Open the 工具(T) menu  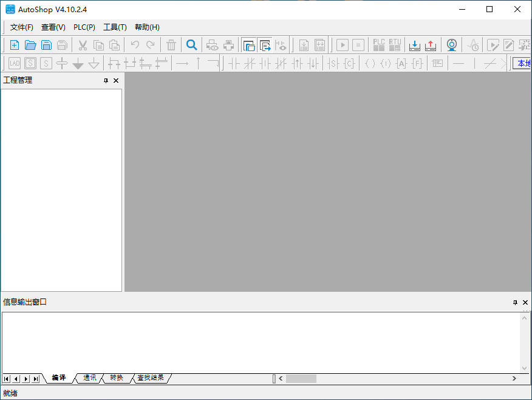[x=115, y=27]
